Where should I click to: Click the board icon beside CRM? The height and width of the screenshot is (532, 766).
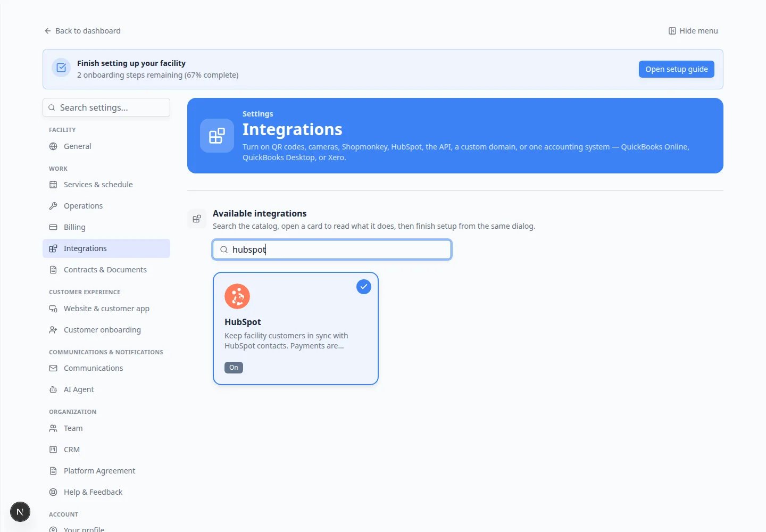coord(53,450)
